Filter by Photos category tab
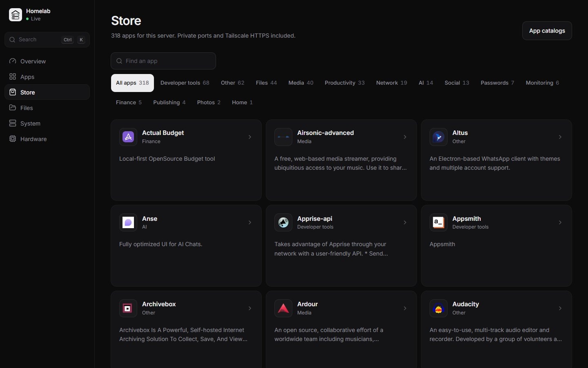Image resolution: width=588 pixels, height=368 pixels. [x=209, y=103]
